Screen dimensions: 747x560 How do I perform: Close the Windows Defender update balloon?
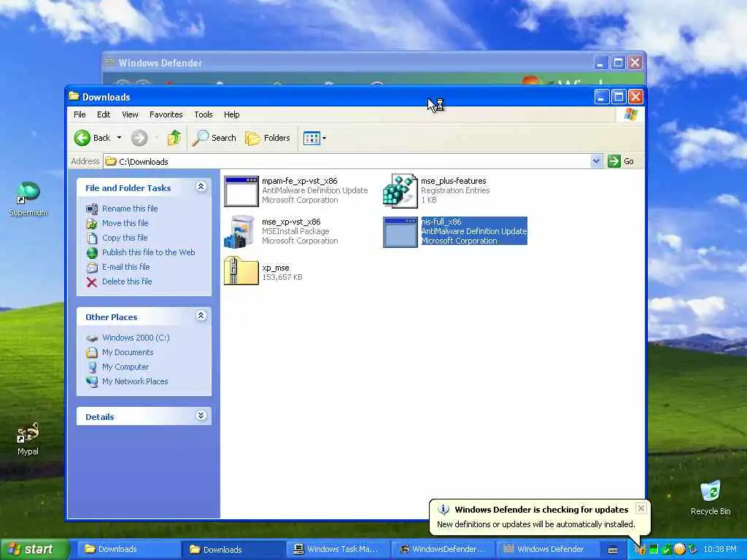pos(640,508)
